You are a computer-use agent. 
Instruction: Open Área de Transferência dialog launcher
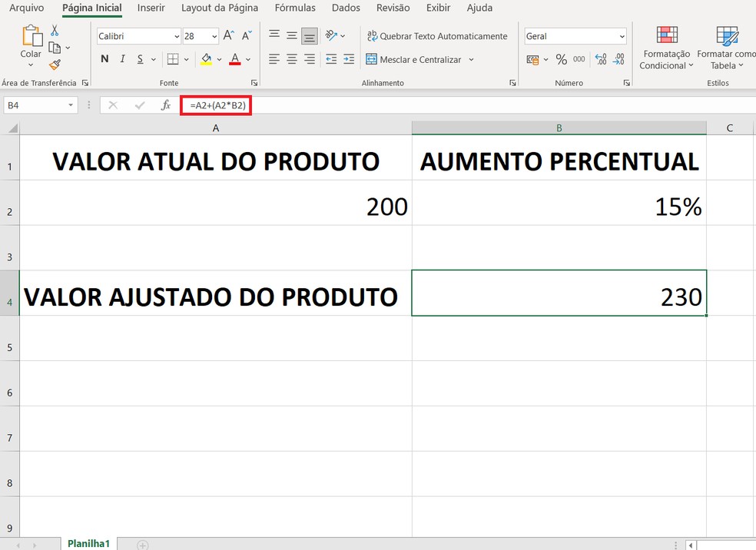(x=85, y=83)
